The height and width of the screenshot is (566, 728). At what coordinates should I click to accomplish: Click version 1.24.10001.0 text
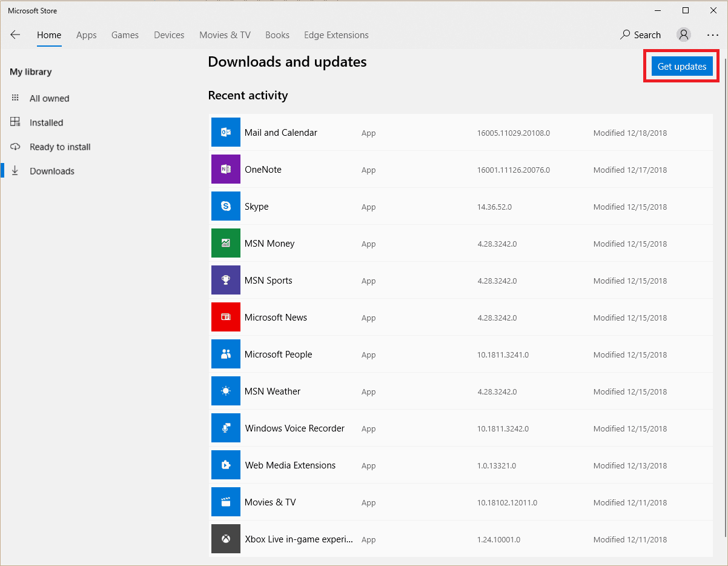click(x=498, y=539)
